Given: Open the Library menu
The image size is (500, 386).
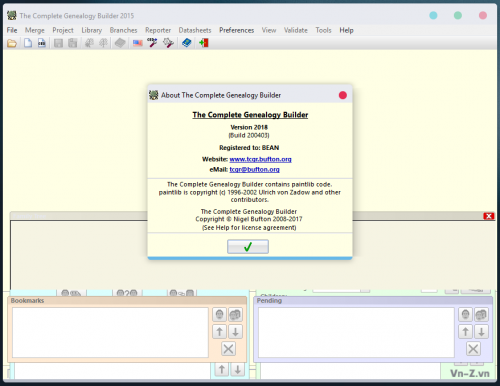Looking at the screenshot, I should tap(92, 30).
